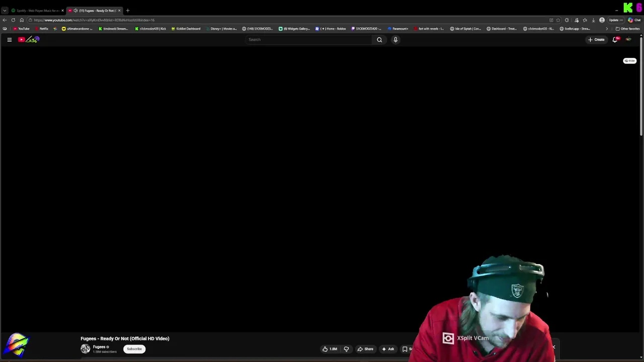Reload the page with refresh icon
Image resolution: width=644 pixels, height=362 pixels.
pos(13,20)
